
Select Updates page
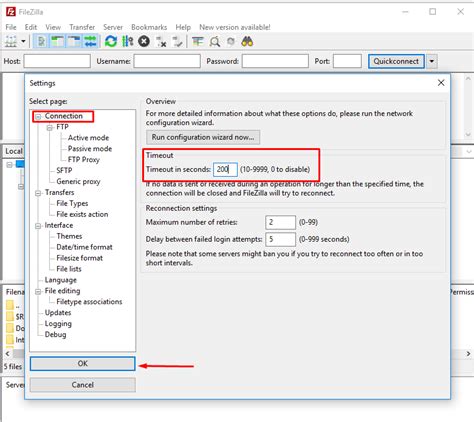(x=58, y=313)
